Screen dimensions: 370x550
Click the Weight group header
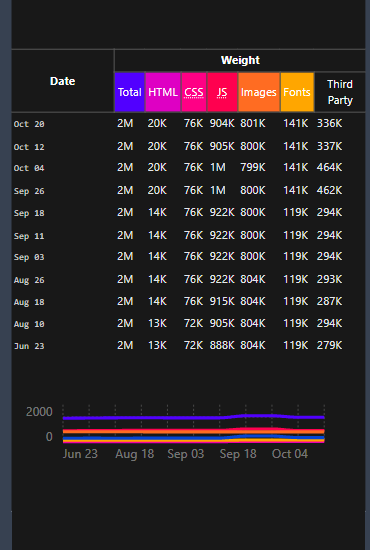(240, 60)
